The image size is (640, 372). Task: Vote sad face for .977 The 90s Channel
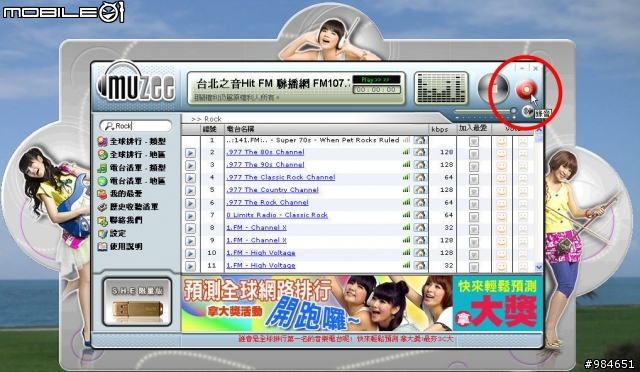522,167
